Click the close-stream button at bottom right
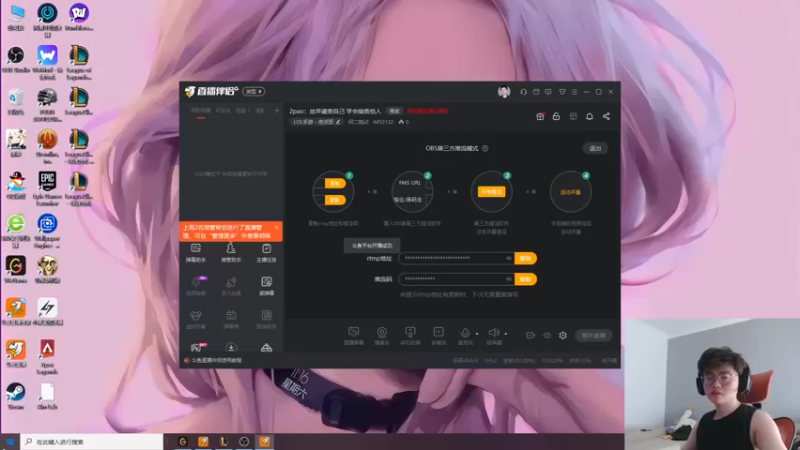 click(x=593, y=336)
